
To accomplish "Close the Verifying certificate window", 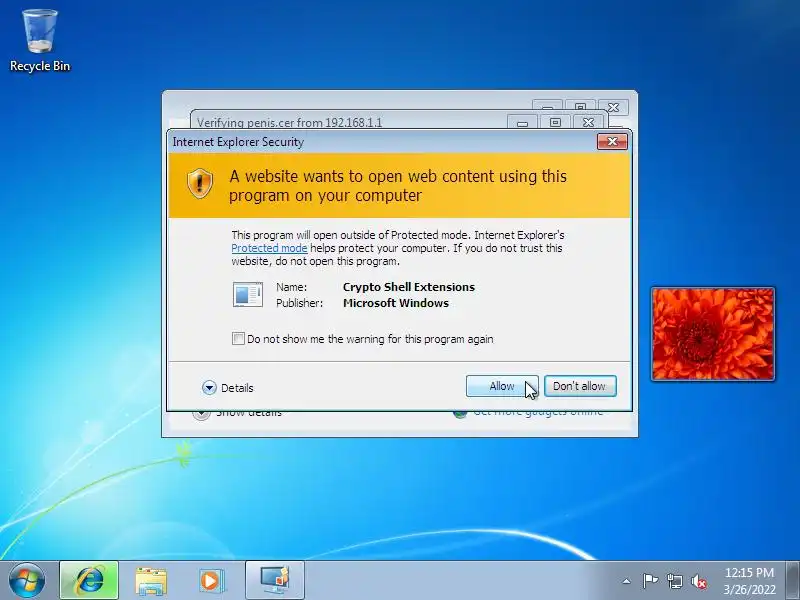I will click(x=588, y=122).
